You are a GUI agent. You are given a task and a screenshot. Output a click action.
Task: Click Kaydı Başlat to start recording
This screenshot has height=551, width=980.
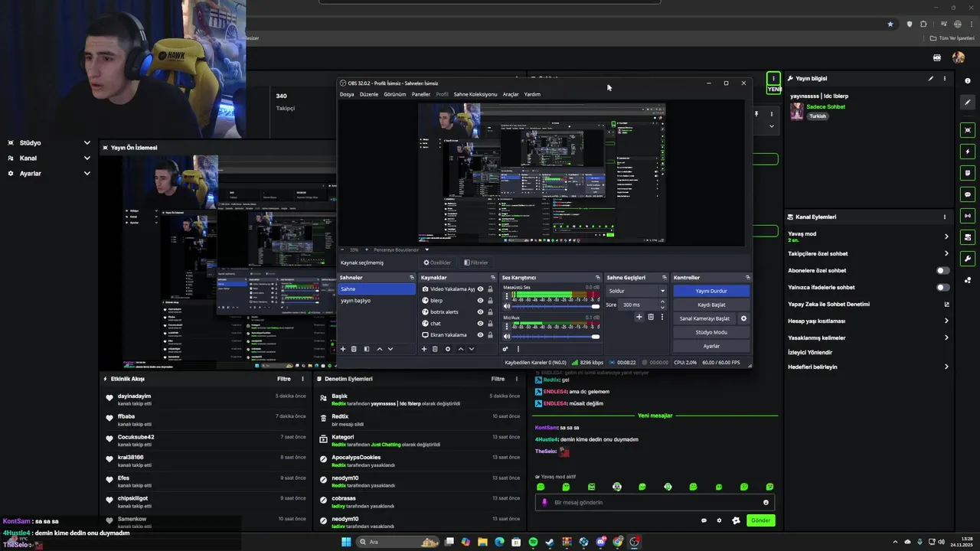[x=711, y=305]
